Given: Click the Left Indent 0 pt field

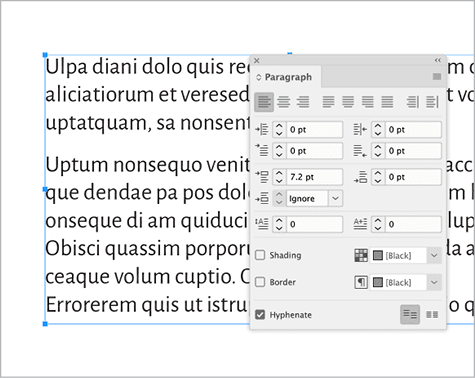Looking at the screenshot, I should click(314, 129).
